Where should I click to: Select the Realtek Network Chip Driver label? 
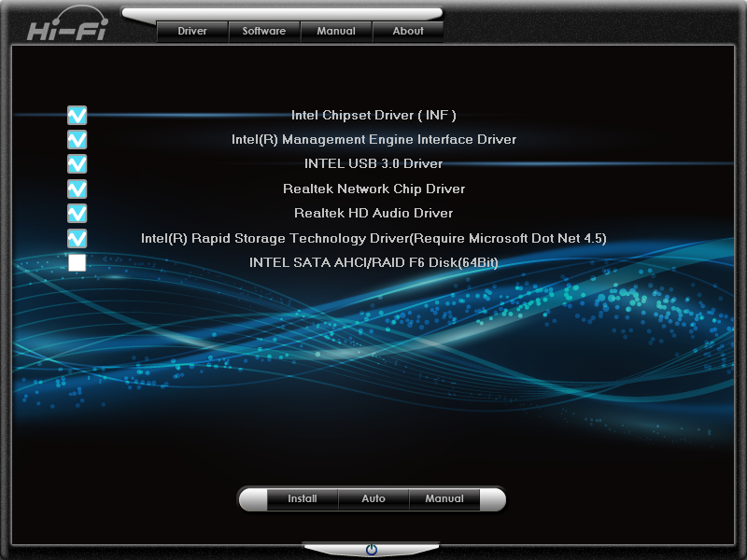click(x=374, y=189)
